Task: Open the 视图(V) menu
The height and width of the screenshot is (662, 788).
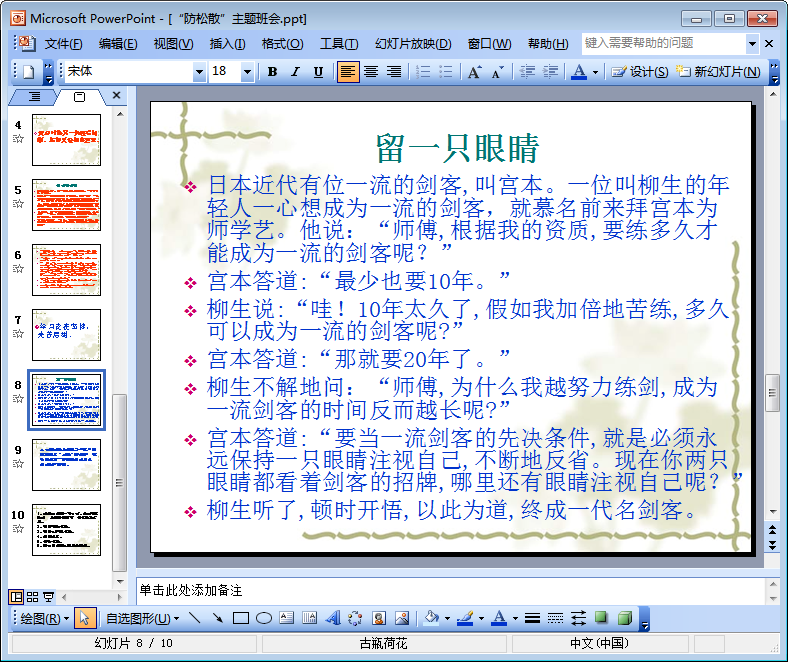Action: pos(173,44)
